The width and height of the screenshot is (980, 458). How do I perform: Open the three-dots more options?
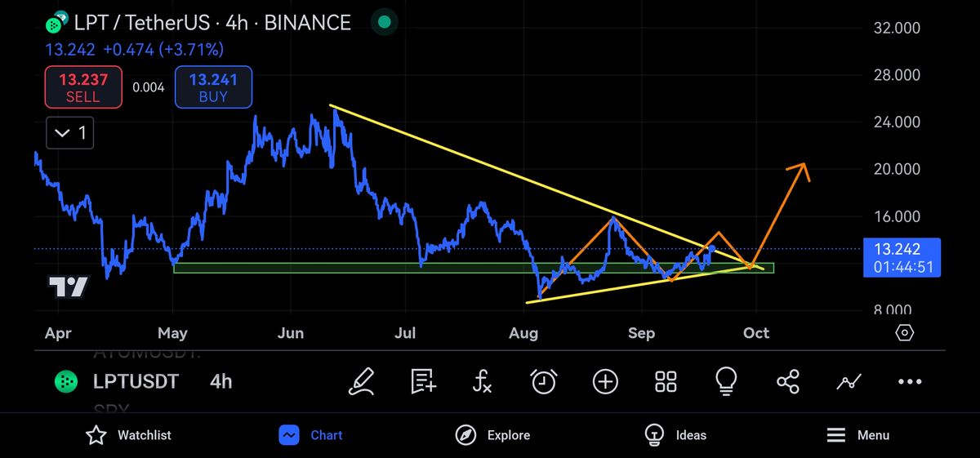click(910, 381)
